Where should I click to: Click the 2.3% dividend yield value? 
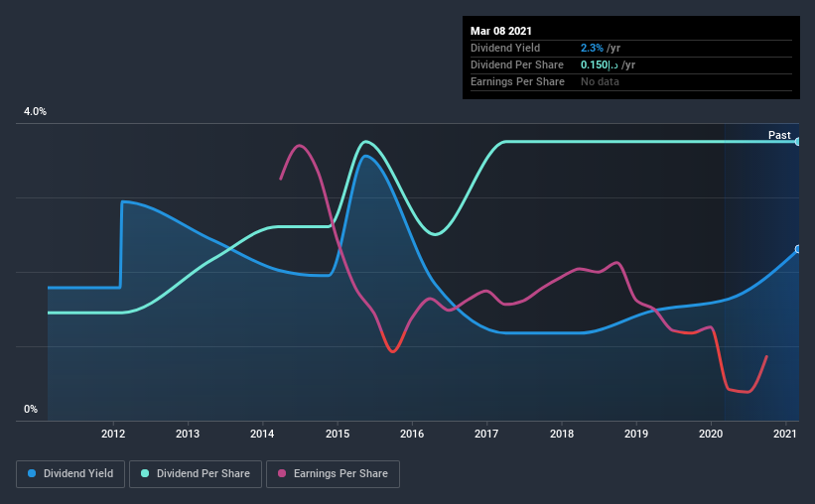[592, 48]
